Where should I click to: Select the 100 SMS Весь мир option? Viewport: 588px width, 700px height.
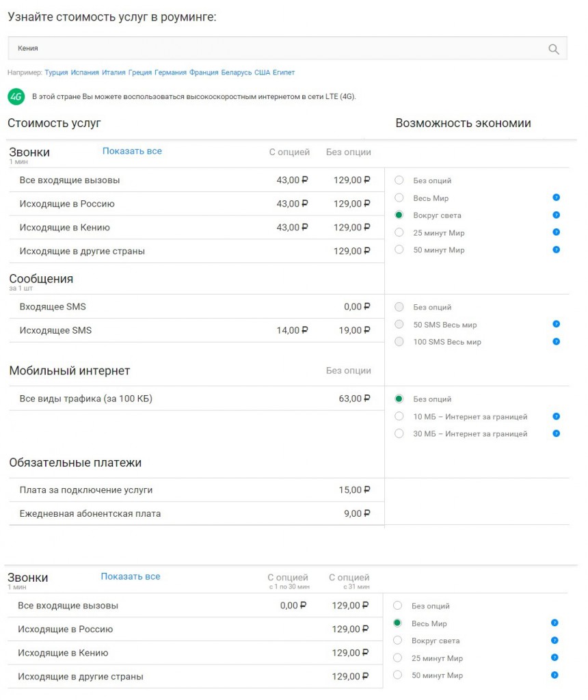(x=399, y=342)
